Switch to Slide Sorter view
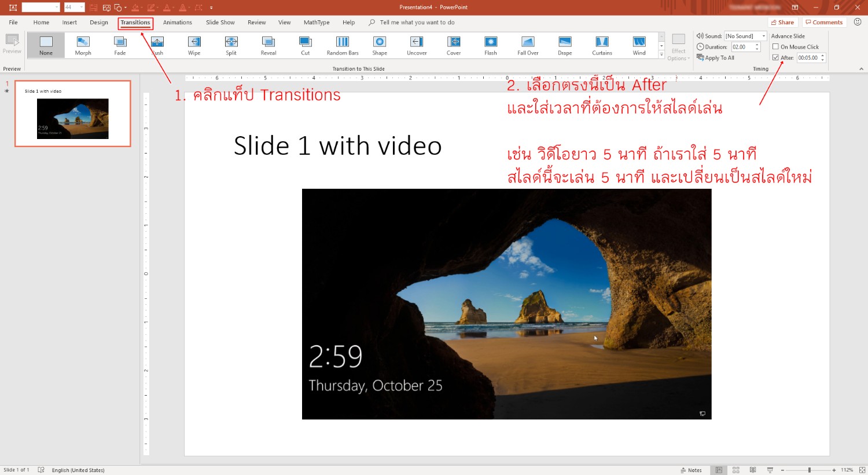The image size is (868, 475). 736,470
